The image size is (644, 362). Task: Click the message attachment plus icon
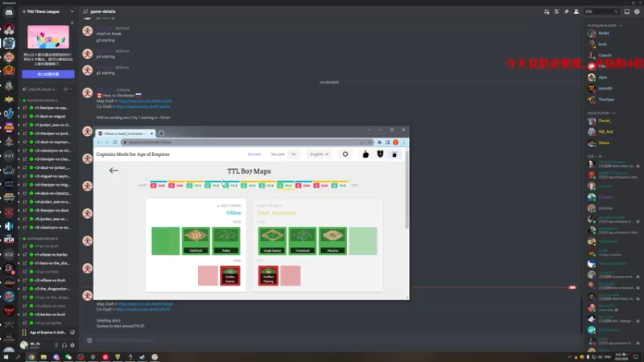point(89,339)
